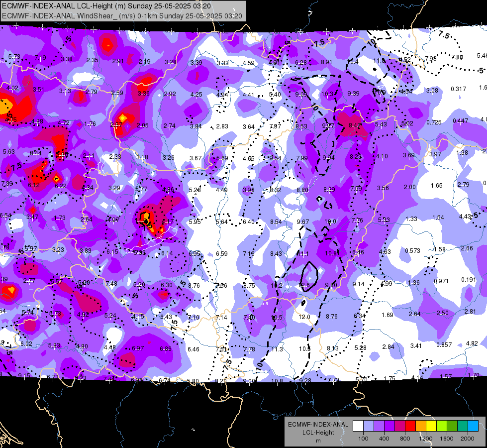
Task: Click the value '4.82' at lower right
Action: (472, 343)
